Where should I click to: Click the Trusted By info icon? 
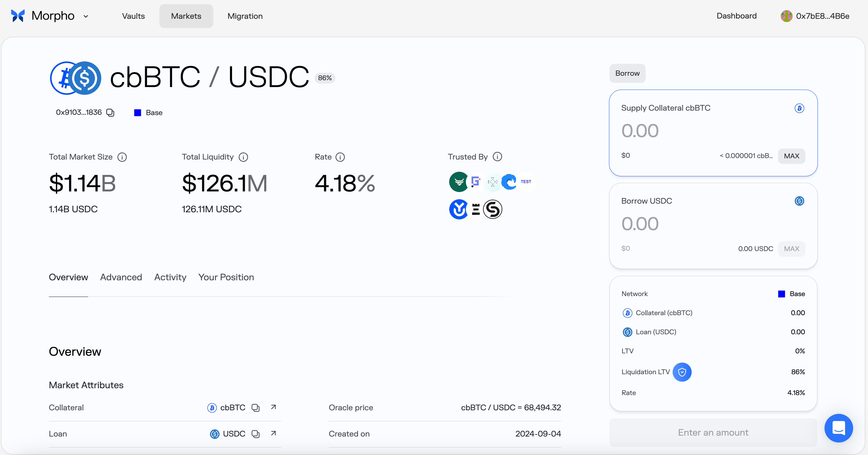click(497, 157)
